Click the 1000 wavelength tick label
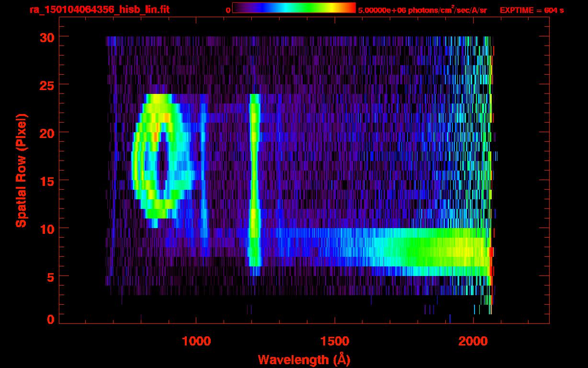 point(196,341)
